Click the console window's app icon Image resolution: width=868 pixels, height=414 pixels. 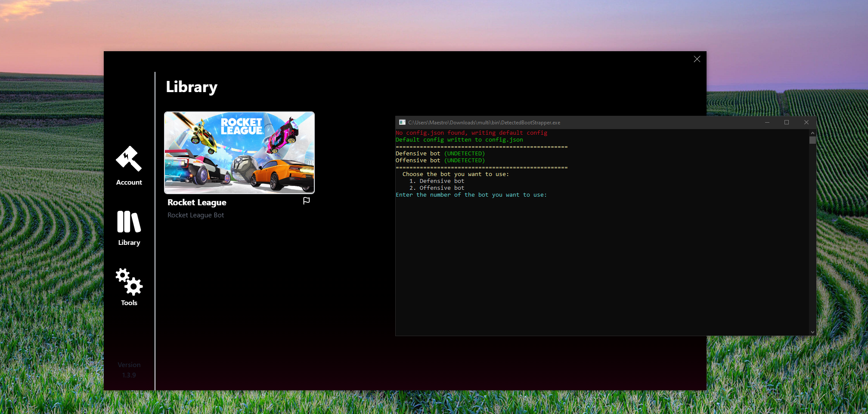pos(402,122)
